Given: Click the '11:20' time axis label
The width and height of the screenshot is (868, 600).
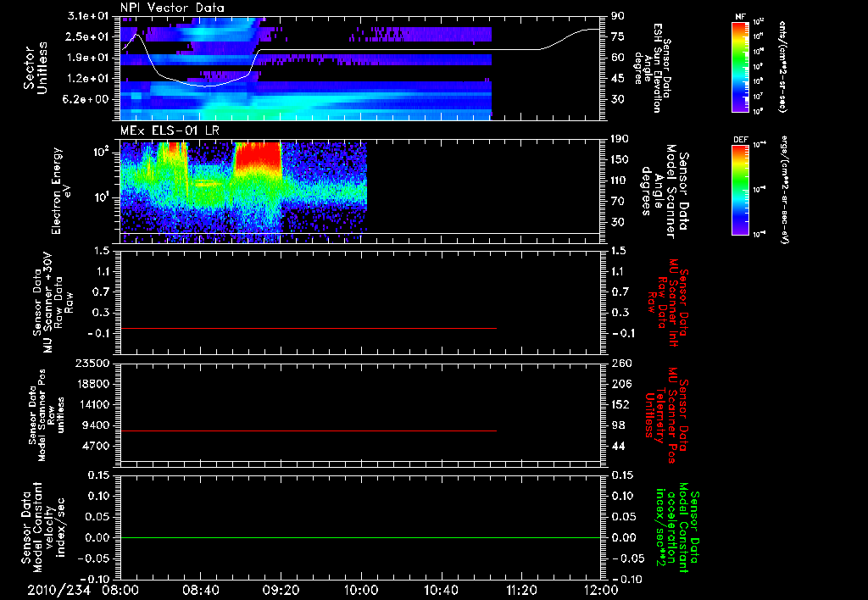Looking at the screenshot, I should tap(521, 591).
